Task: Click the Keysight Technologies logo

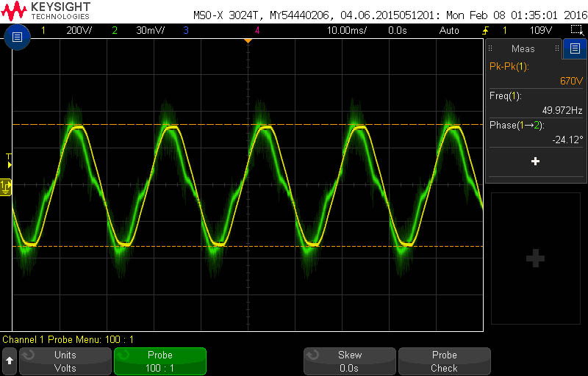Action: (46, 11)
